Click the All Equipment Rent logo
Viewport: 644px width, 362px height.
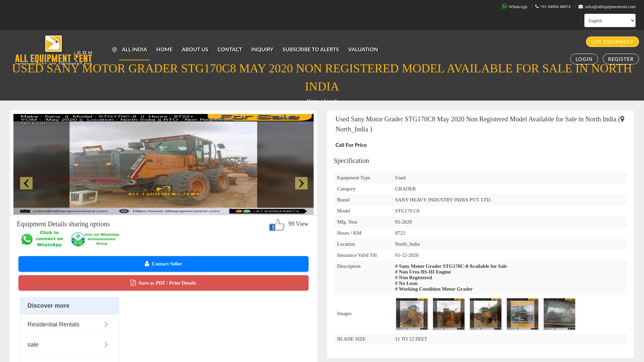coord(54,50)
